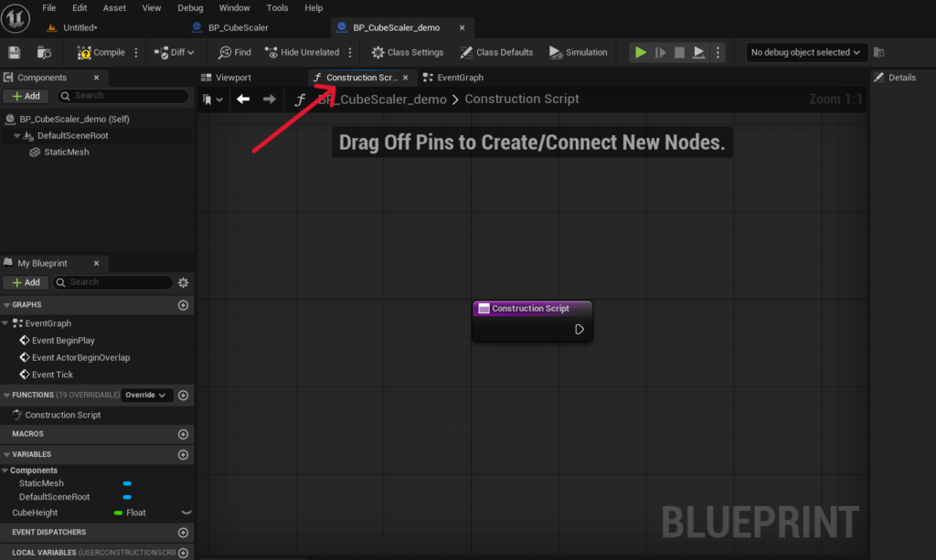Click Add in My Blueprint panel
The height and width of the screenshot is (560, 936).
[26, 282]
